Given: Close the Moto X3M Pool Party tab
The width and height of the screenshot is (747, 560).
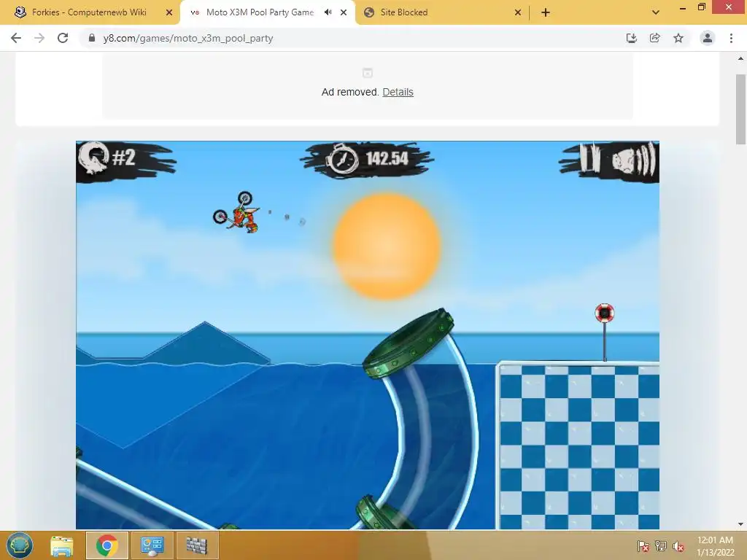Looking at the screenshot, I should click(344, 13).
